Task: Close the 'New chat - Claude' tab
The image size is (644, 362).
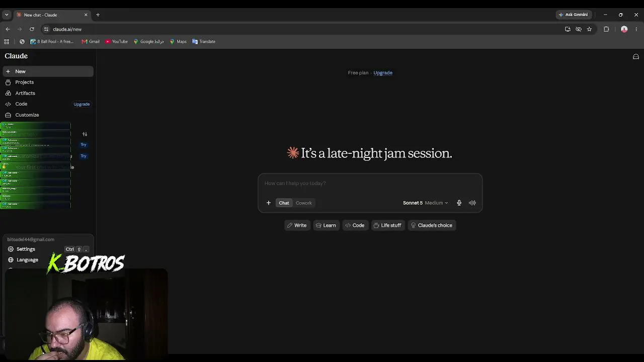Action: (86, 15)
